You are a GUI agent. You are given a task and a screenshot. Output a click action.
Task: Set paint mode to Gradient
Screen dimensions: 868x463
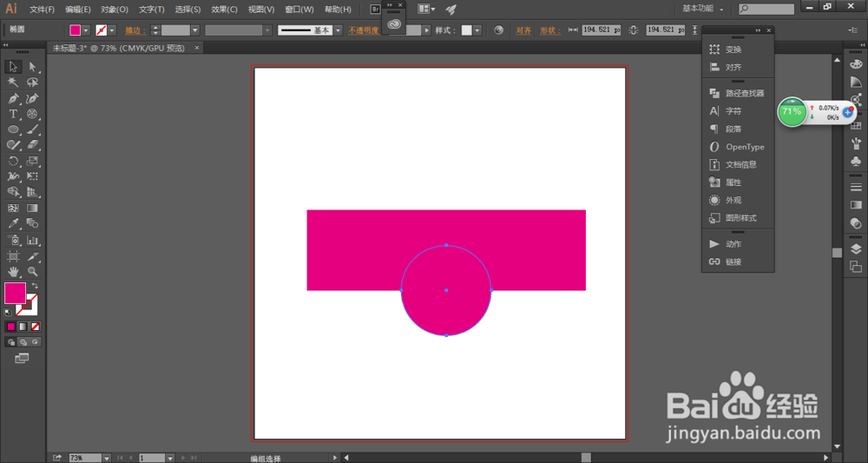tap(23, 327)
